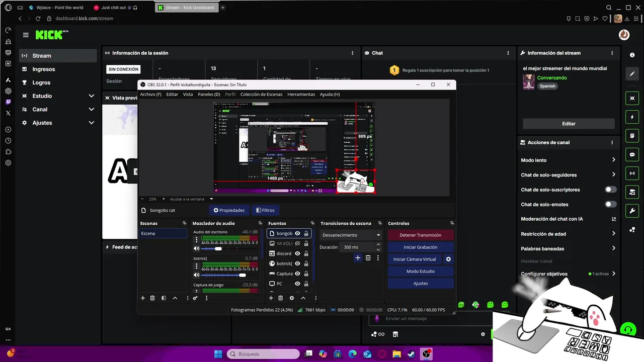The image size is (644, 362).
Task: Open Editar menu in OBS
Action: (x=172, y=95)
